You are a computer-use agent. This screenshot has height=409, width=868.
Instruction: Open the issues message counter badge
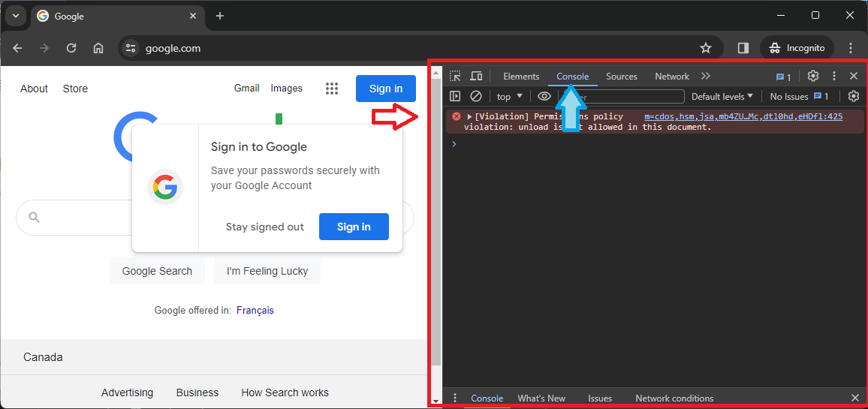click(x=783, y=77)
